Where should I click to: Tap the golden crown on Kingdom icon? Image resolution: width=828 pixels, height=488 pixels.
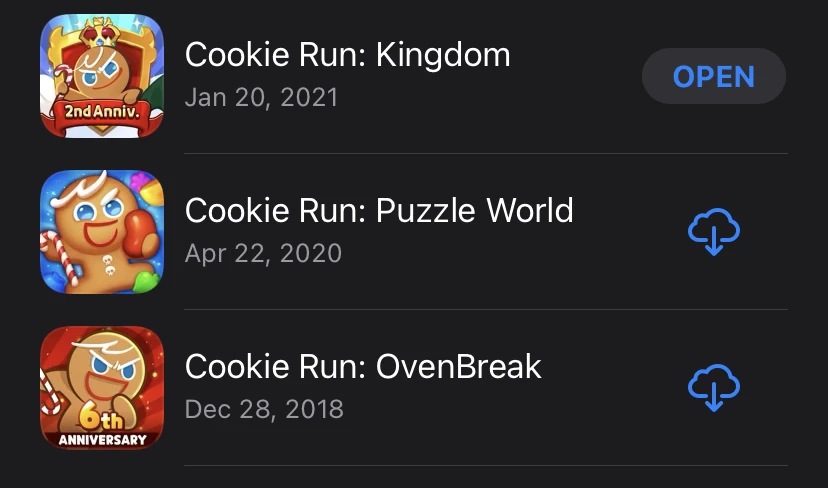click(x=100, y=34)
